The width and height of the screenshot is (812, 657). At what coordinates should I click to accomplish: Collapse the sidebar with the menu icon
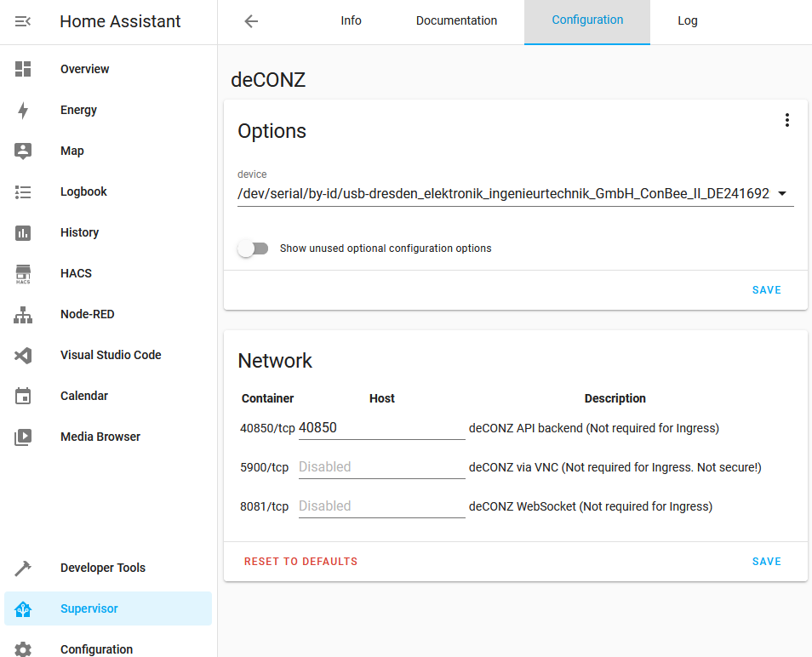click(23, 21)
